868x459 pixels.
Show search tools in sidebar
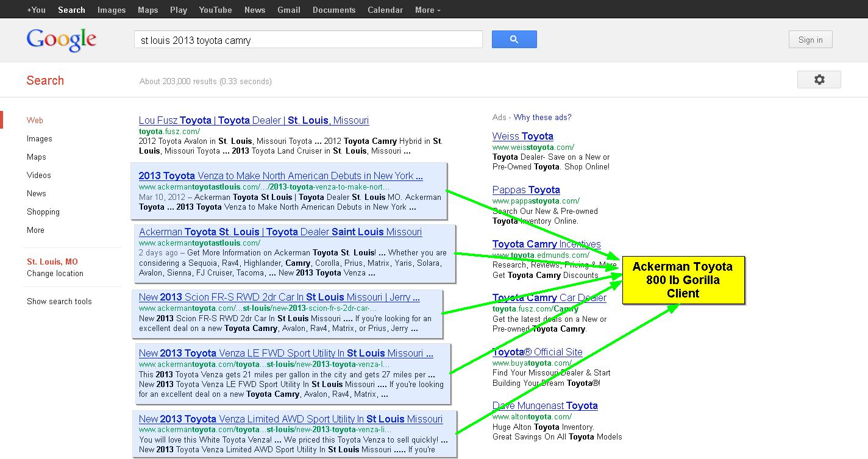[x=59, y=301]
